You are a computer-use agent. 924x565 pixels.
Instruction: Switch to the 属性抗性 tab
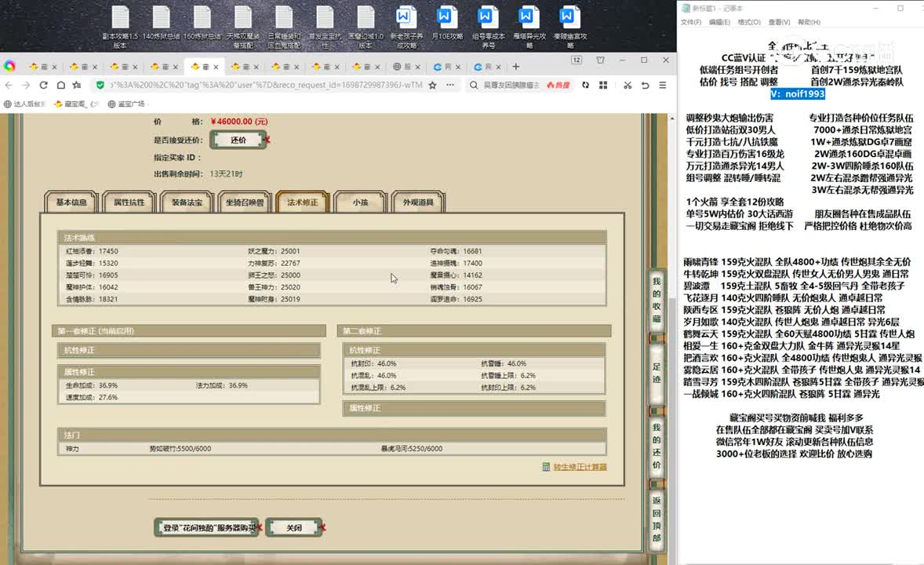[x=129, y=202]
